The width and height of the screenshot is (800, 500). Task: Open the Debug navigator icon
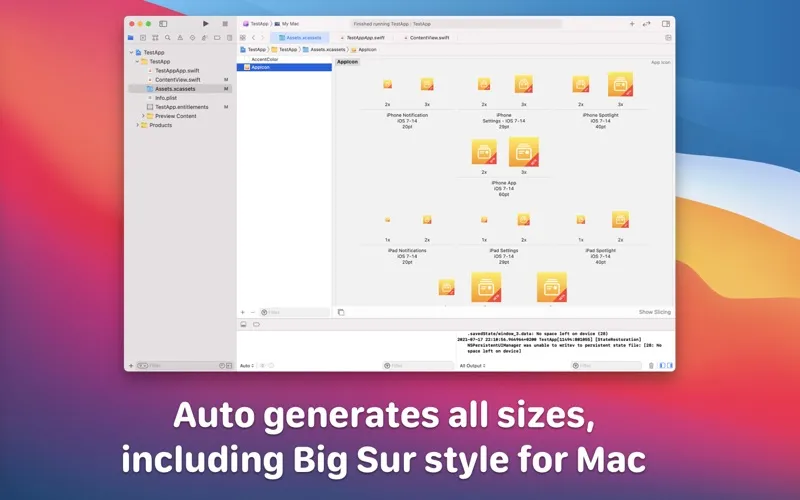205,38
